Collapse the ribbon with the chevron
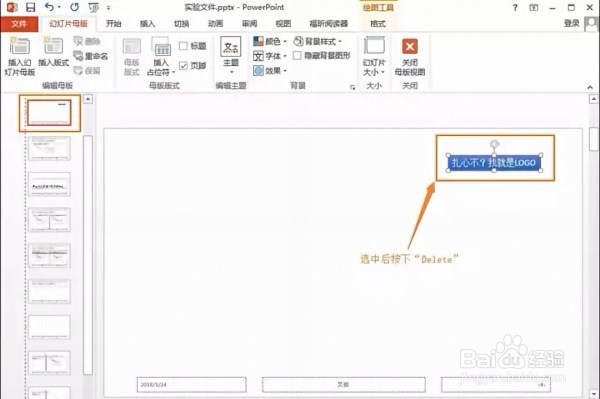Image resolution: width=600 pixels, height=399 pixels. 590,87
